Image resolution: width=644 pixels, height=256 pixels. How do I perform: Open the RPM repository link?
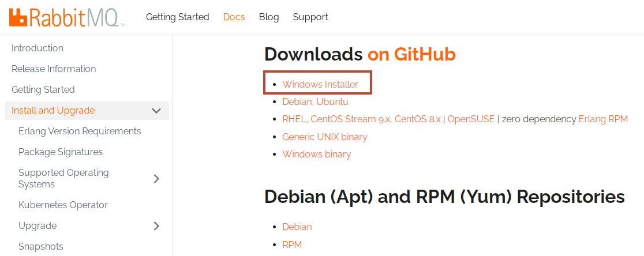292,245
